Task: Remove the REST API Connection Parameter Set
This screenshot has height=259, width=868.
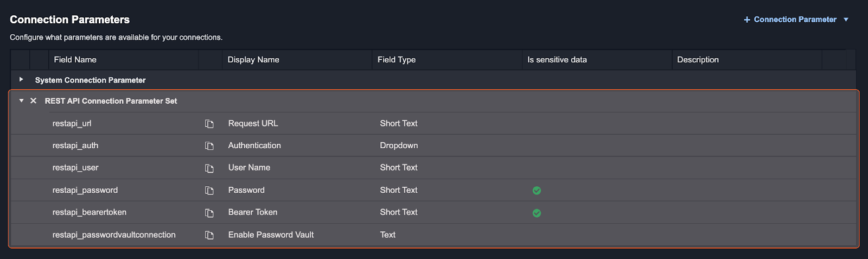Action: pos(34,101)
